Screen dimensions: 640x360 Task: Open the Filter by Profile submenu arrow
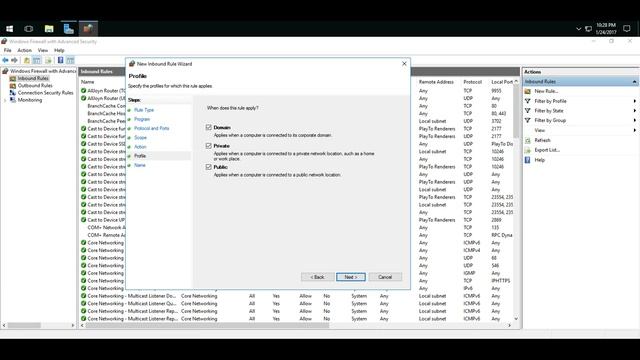[635, 101]
